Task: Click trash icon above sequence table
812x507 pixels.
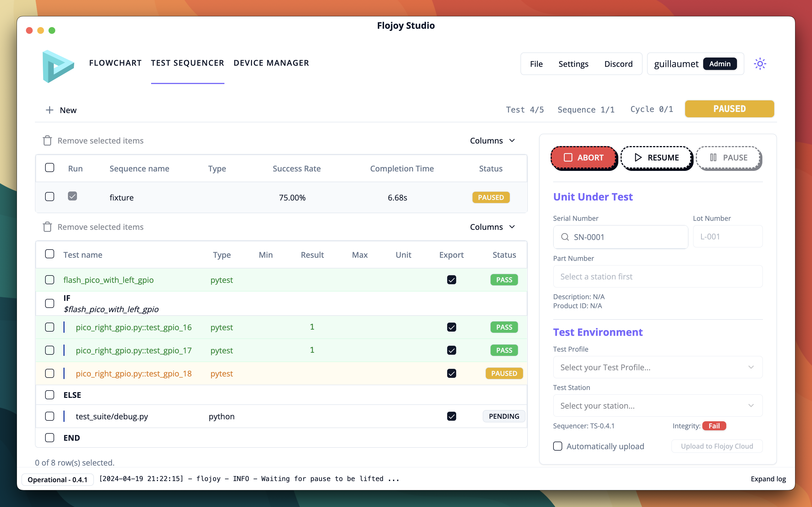Action: (x=47, y=140)
